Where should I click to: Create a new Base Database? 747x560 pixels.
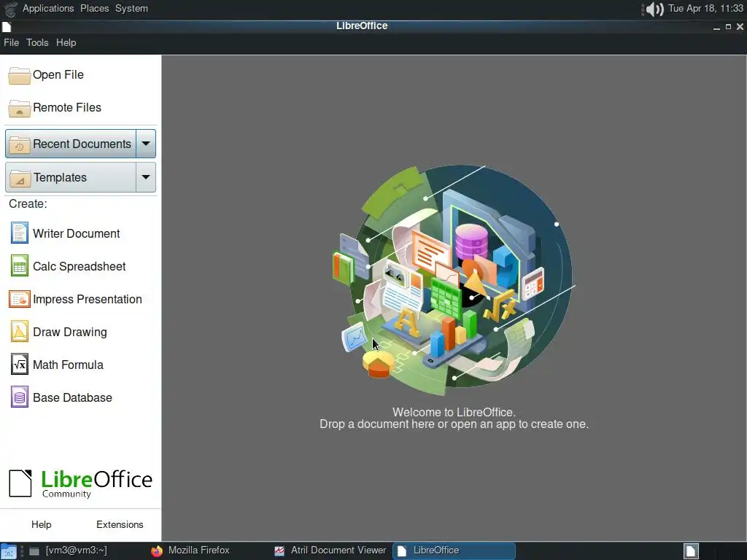coord(72,397)
